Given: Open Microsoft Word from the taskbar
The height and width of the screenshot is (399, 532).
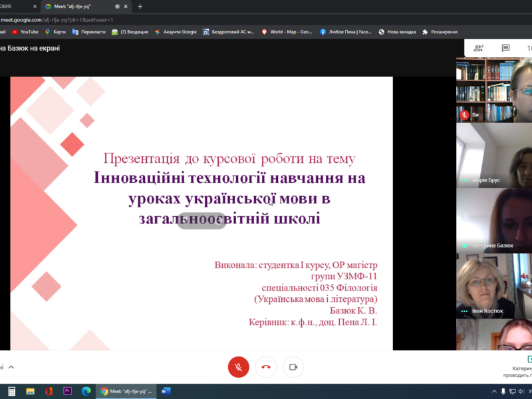Looking at the screenshot, I should [x=166, y=391].
